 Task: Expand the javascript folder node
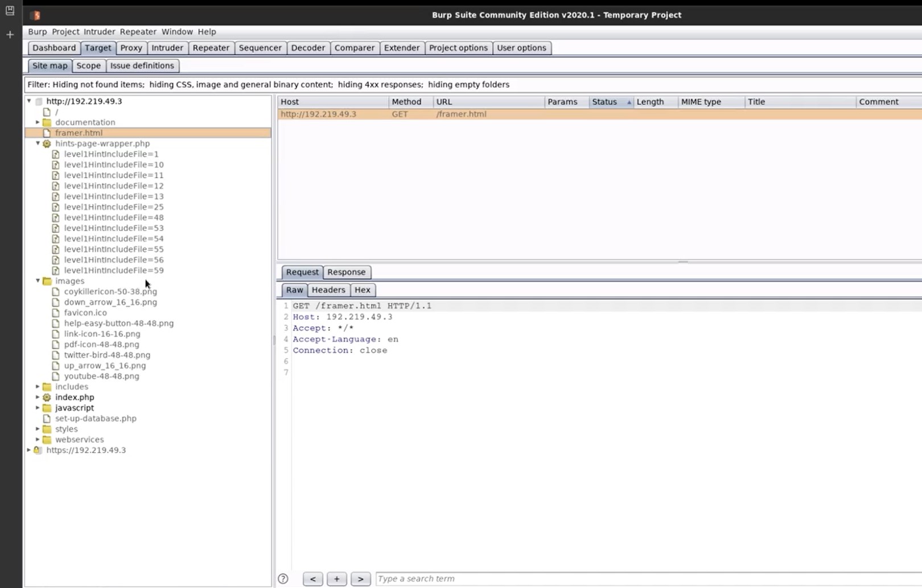click(38, 408)
